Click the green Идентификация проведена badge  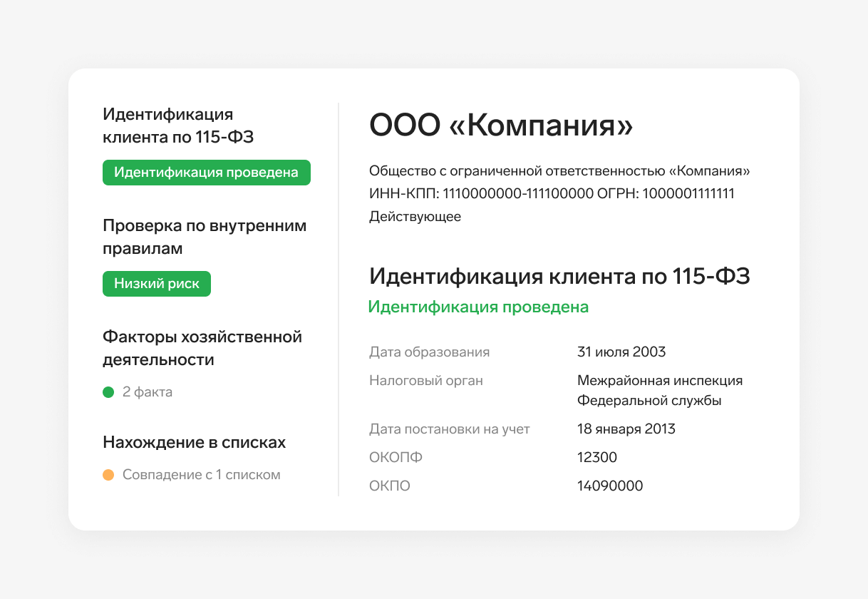point(207,173)
